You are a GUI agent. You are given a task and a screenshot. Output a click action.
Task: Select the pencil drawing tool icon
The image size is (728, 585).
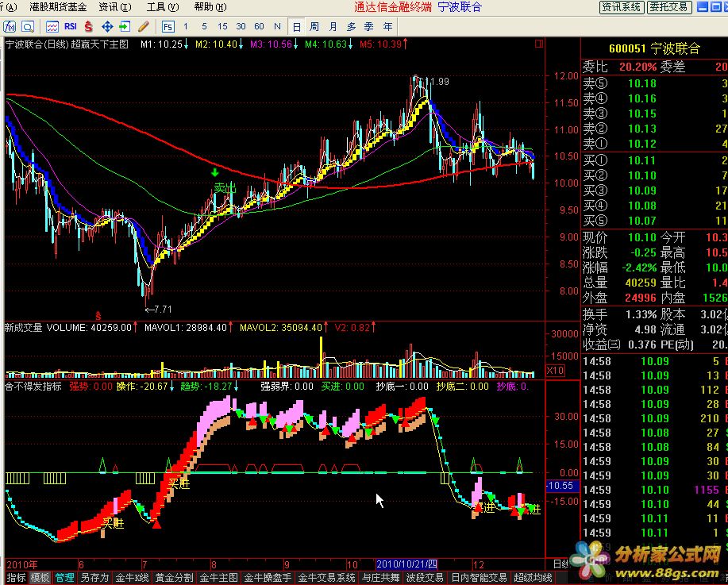tap(144, 26)
